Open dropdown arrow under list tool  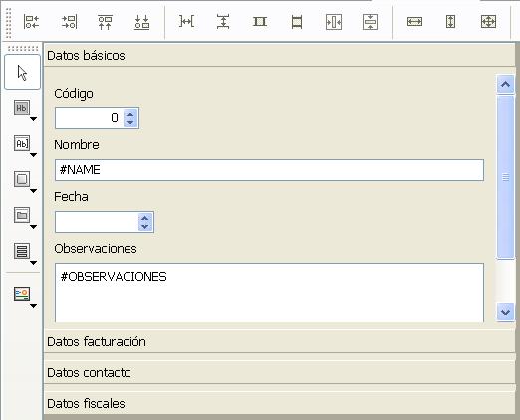(33, 263)
